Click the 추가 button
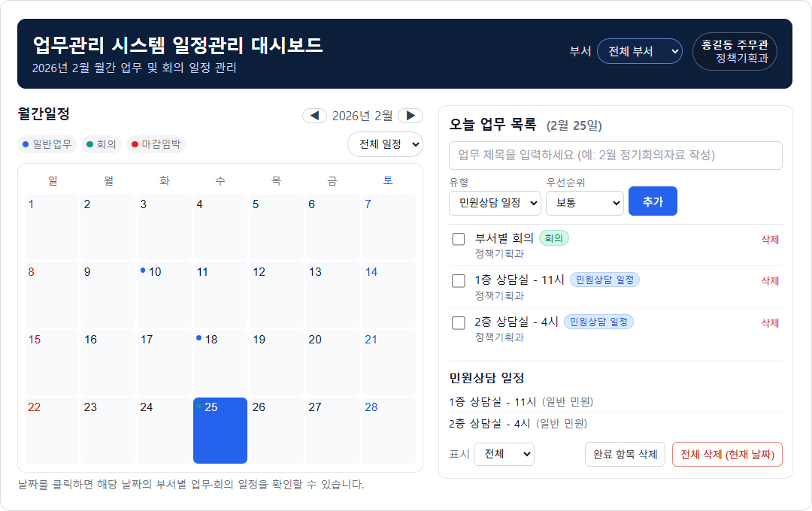 [x=653, y=201]
